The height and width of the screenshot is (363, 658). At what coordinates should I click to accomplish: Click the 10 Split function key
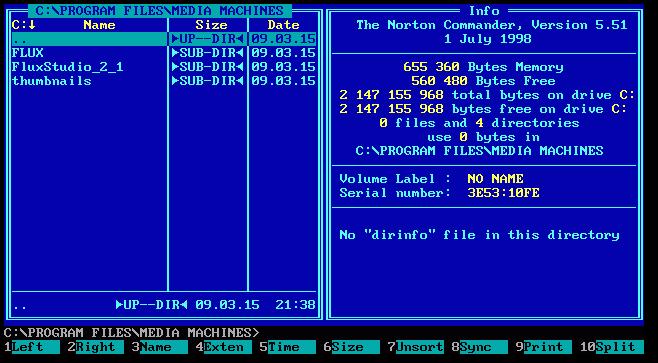coord(612,347)
